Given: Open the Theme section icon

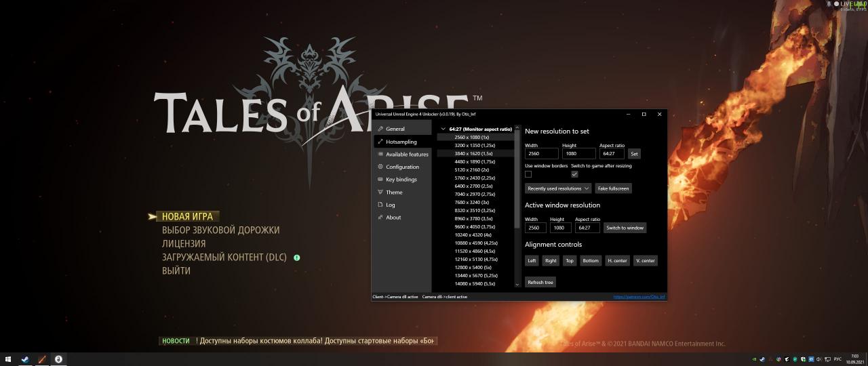Looking at the screenshot, I should coord(380,192).
